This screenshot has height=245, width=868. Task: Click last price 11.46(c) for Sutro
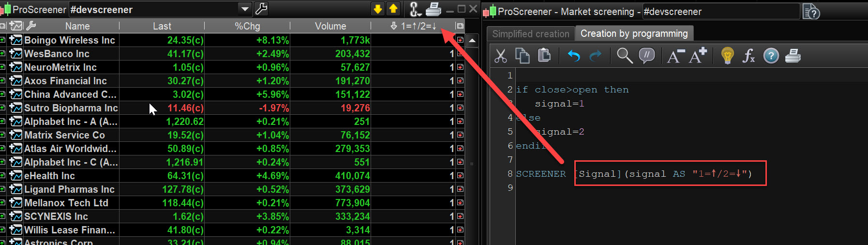point(185,107)
